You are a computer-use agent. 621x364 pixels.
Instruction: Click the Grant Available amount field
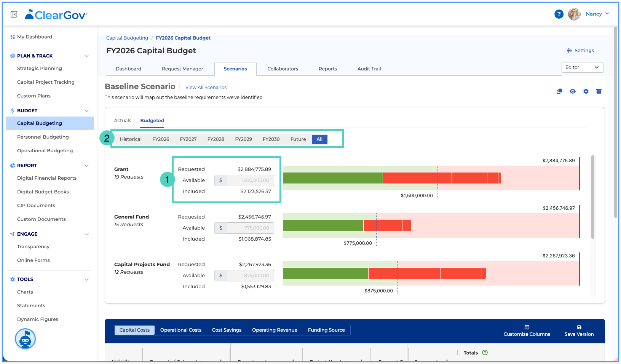[251, 180]
